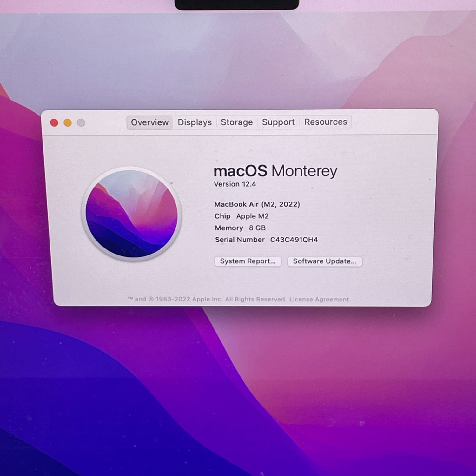476x476 pixels.
Task: Switch to the Overview tab
Action: (x=149, y=122)
